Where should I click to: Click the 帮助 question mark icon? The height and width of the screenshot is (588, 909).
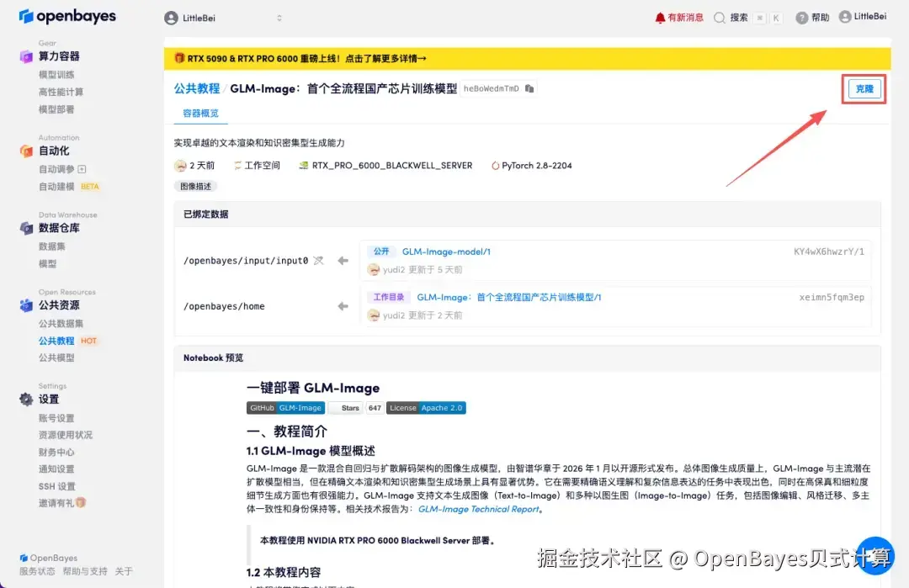pos(801,18)
